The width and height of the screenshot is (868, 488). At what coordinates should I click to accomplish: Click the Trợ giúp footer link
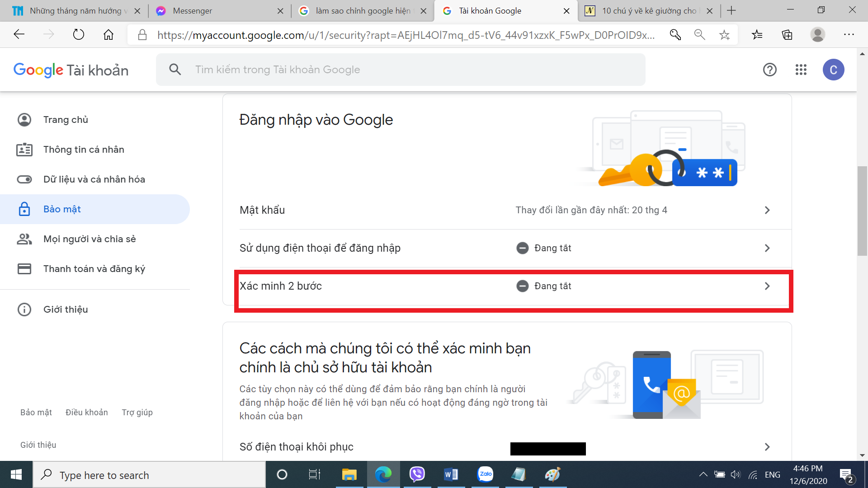point(137,413)
